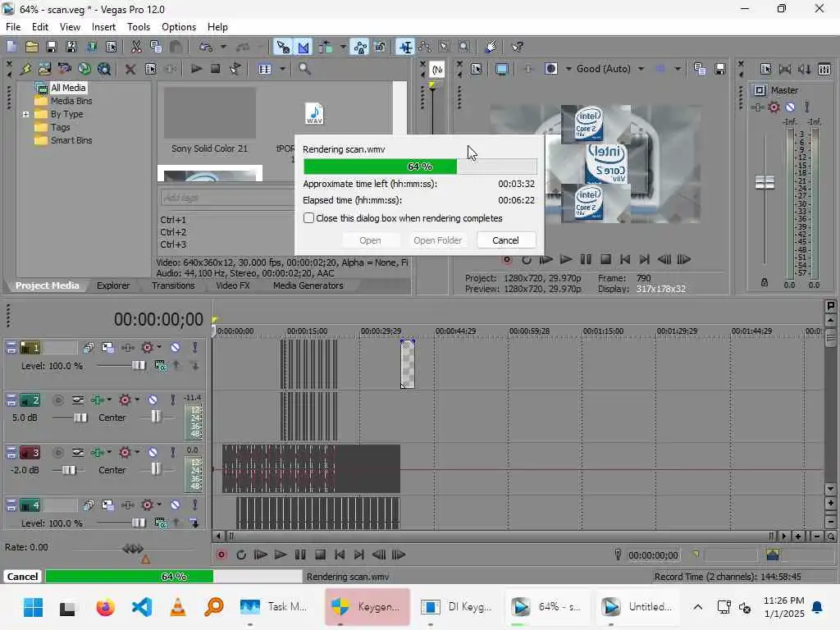
Task: Click the Preview on External Monitor icon
Action: (x=501, y=69)
